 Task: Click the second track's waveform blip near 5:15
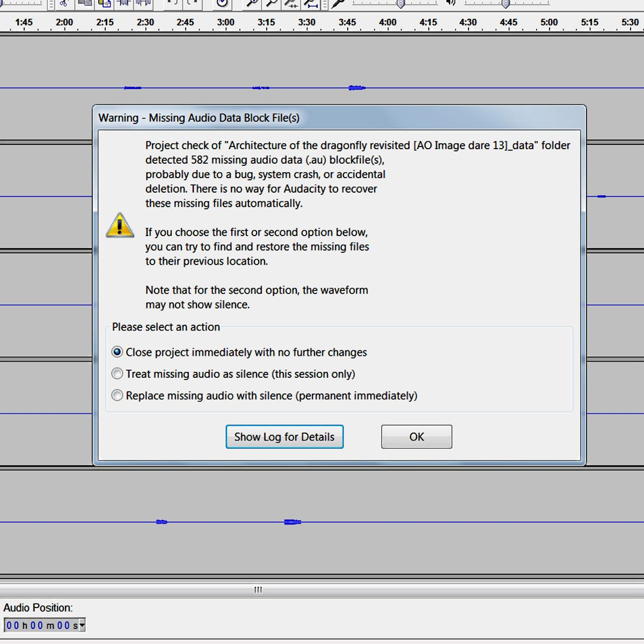coord(602,196)
